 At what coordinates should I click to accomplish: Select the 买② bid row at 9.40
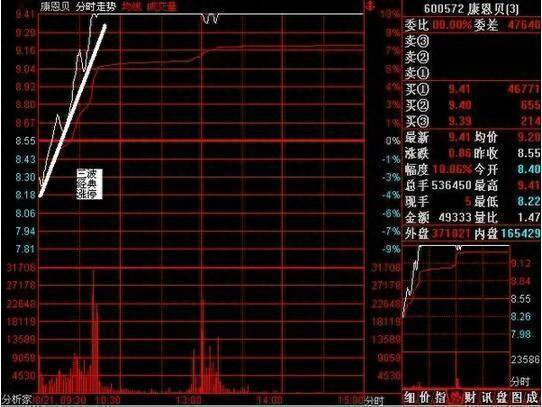pos(471,105)
